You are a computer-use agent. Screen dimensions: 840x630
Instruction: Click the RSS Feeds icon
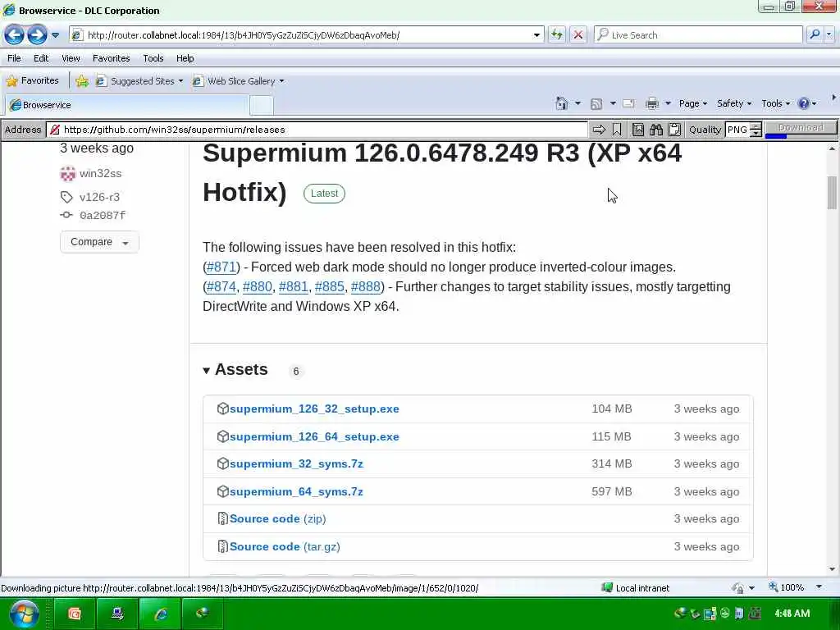coord(596,103)
